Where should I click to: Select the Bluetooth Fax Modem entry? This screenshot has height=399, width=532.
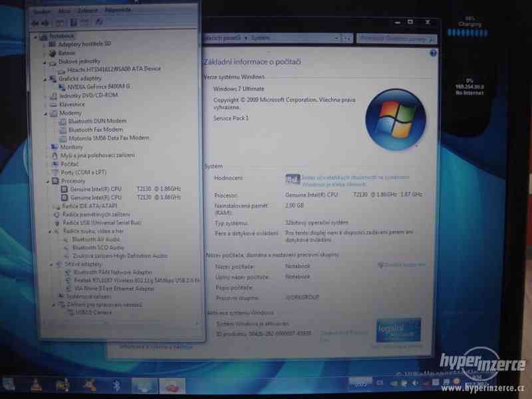(x=95, y=130)
